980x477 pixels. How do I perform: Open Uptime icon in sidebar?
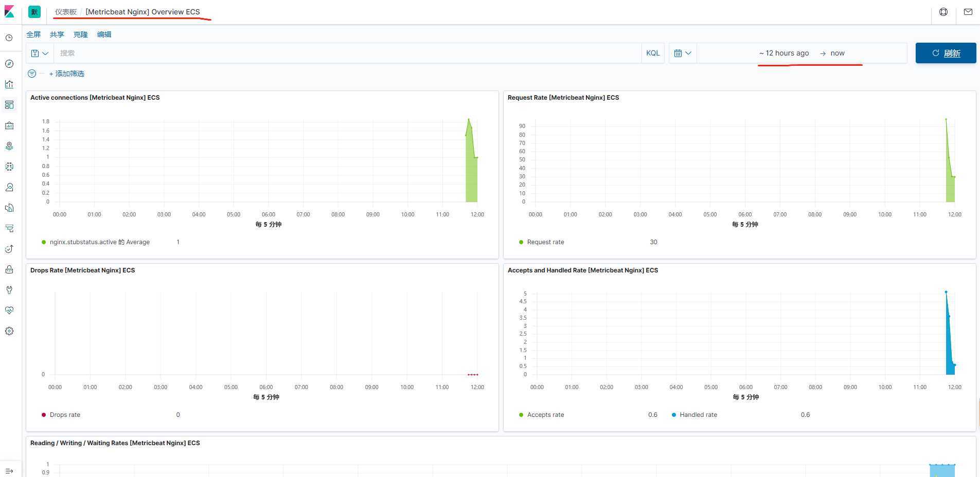pyautogui.click(x=9, y=249)
